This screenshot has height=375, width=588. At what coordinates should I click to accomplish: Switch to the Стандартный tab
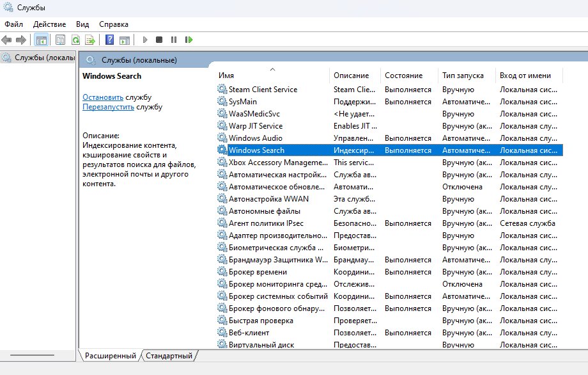click(x=169, y=355)
